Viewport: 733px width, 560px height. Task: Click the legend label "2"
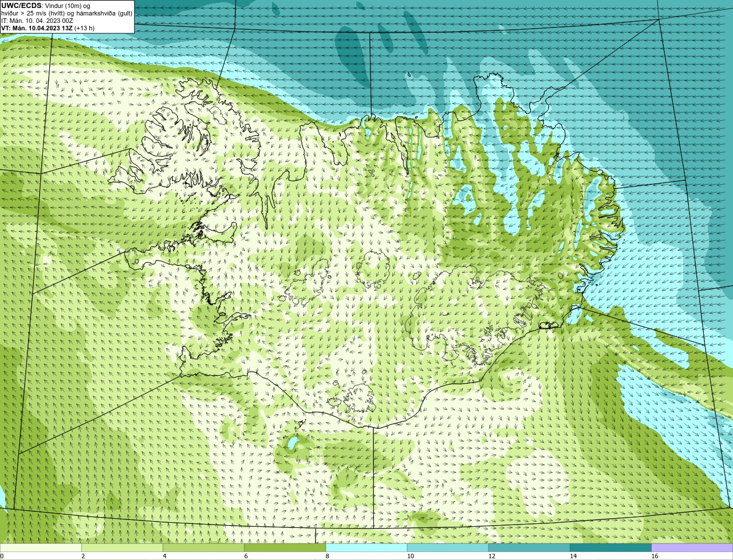click(x=83, y=556)
